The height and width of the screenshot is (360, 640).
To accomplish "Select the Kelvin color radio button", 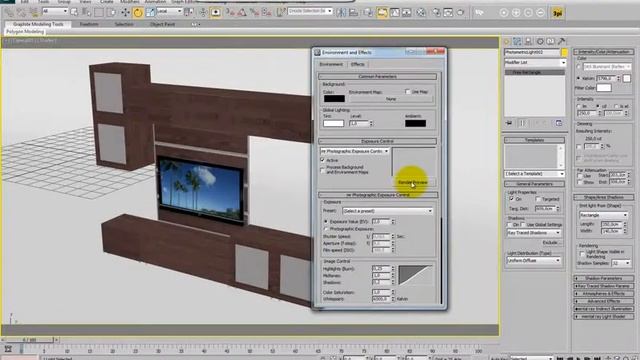I will point(579,78).
